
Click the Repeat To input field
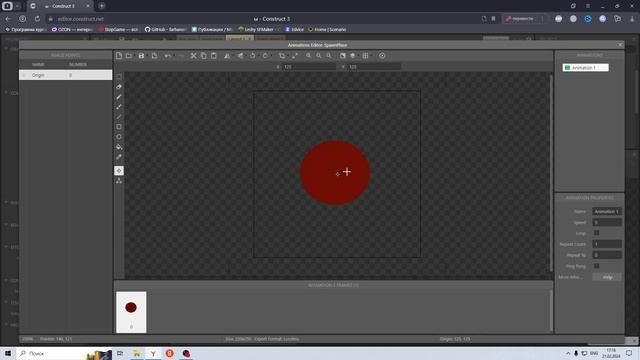[x=607, y=255]
